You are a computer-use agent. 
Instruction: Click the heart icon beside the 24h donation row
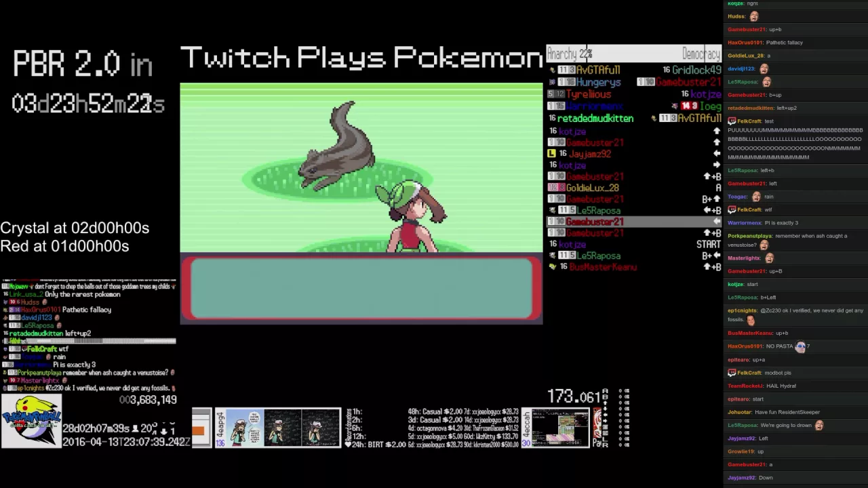[348, 445]
